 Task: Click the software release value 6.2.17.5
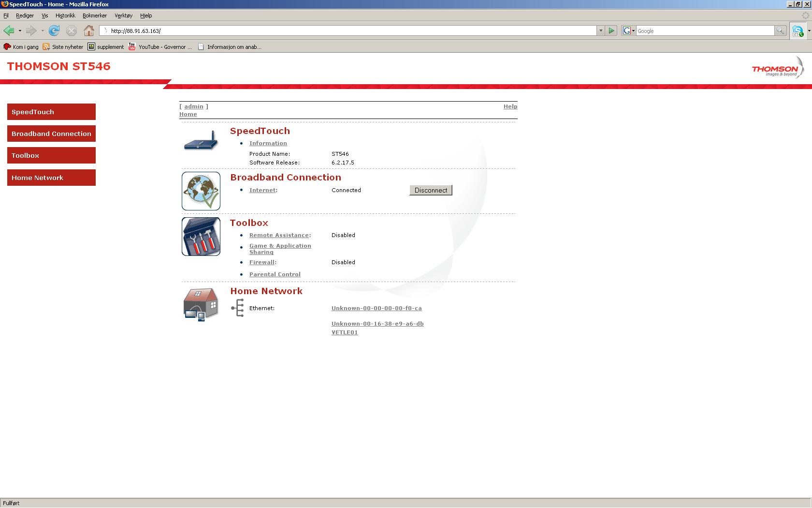coord(343,163)
